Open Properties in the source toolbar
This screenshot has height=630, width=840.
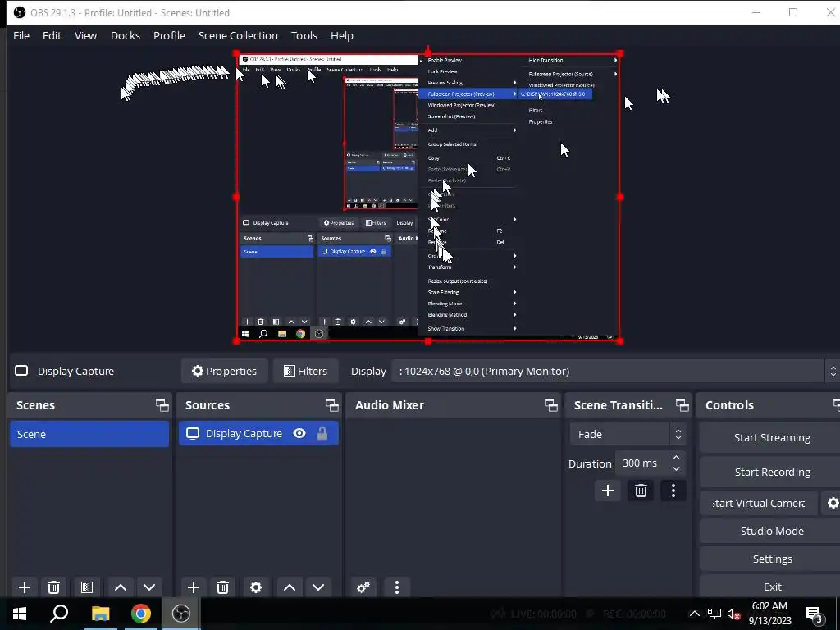(225, 371)
